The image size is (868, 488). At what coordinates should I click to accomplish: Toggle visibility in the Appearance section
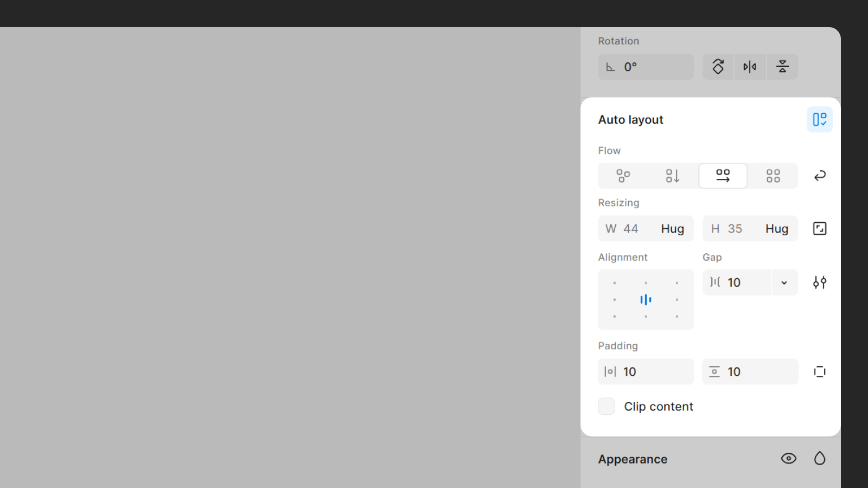[x=788, y=459]
